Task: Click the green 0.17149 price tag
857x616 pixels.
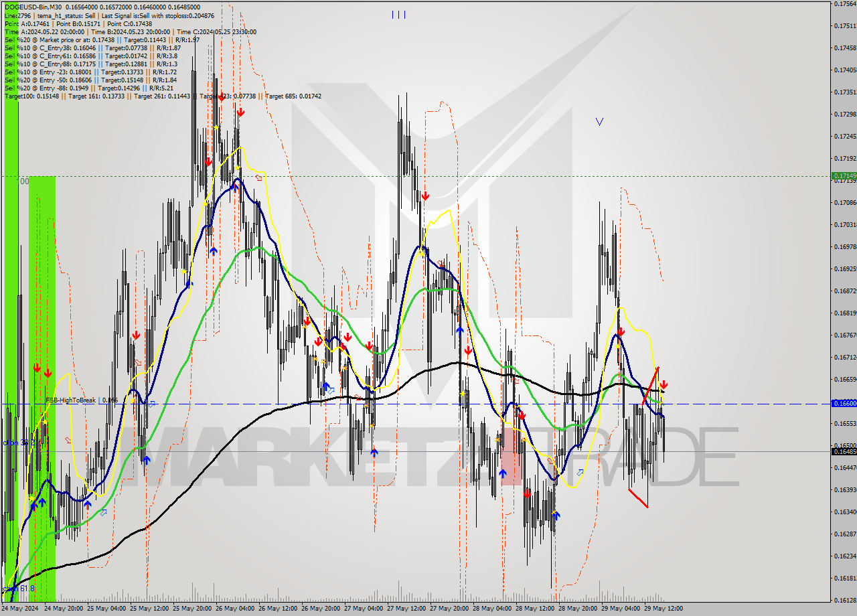Action: [844, 176]
